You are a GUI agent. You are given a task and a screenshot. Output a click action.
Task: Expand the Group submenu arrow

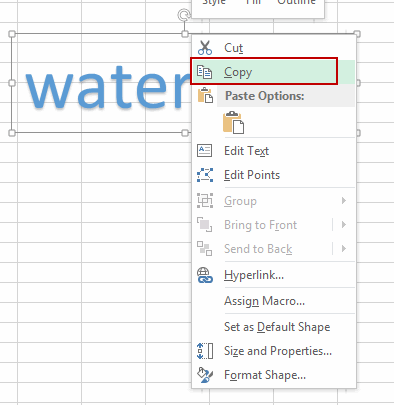[x=344, y=201]
